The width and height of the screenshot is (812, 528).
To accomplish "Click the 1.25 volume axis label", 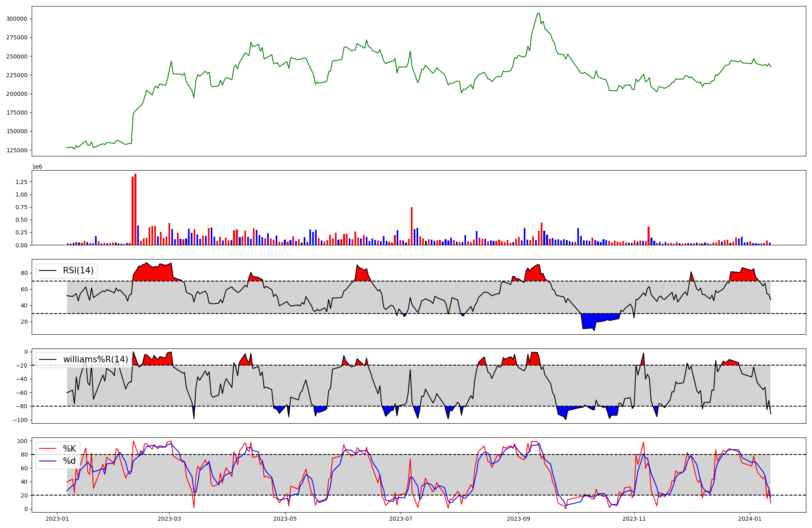I will tap(21, 182).
